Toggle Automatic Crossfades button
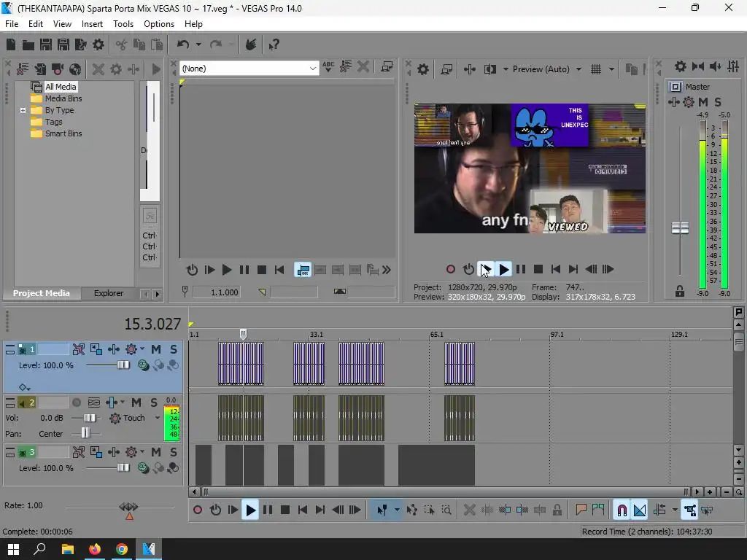Image resolution: width=747 pixels, height=560 pixels. (x=639, y=510)
